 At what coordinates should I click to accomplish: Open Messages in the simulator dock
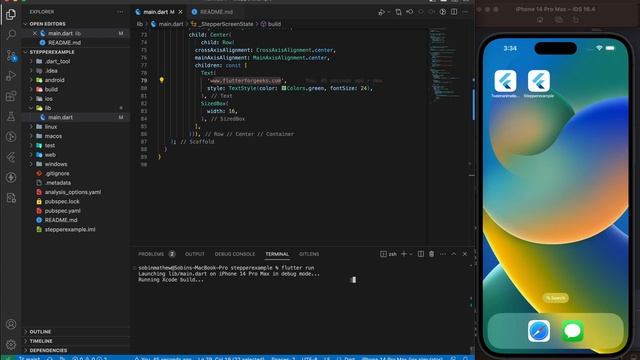pos(573,331)
